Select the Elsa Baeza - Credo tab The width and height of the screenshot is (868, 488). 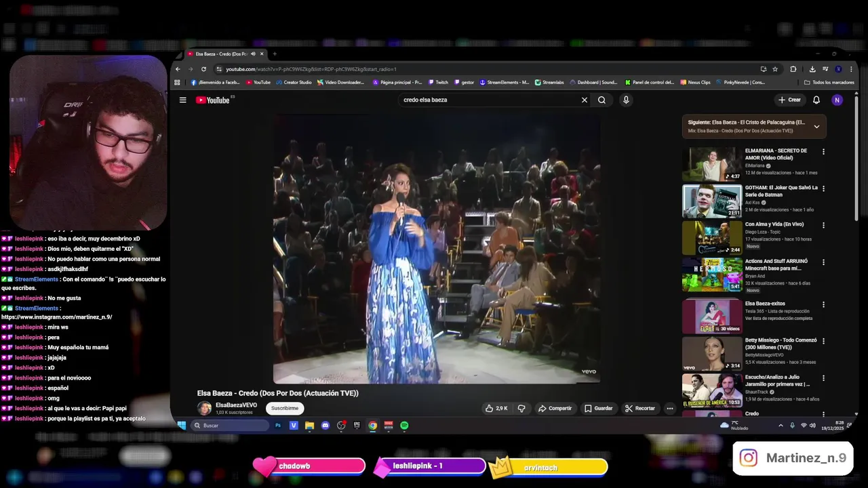[224, 54]
